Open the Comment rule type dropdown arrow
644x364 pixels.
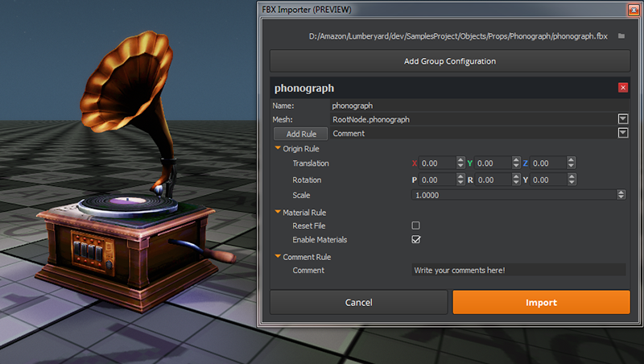click(622, 133)
